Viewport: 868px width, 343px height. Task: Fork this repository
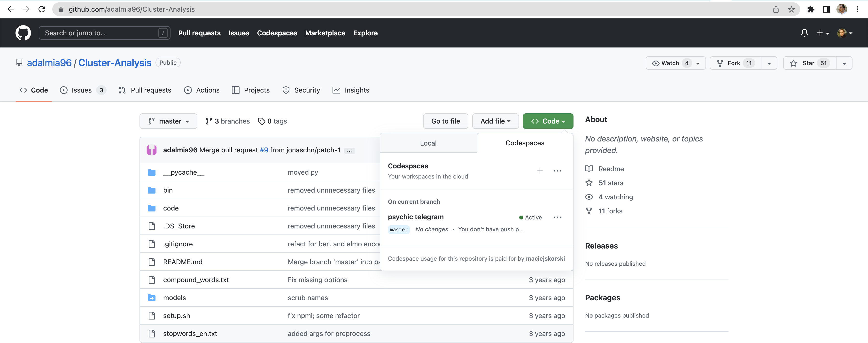736,63
